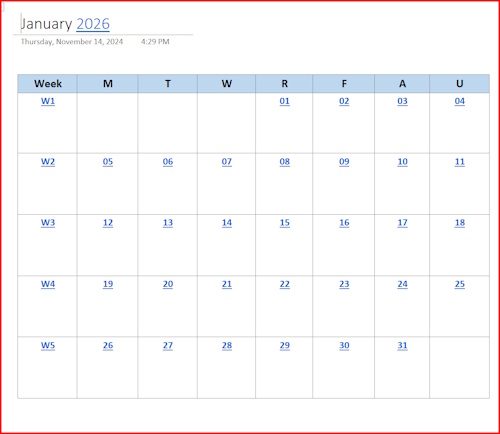Click the day 12 link

[108, 223]
